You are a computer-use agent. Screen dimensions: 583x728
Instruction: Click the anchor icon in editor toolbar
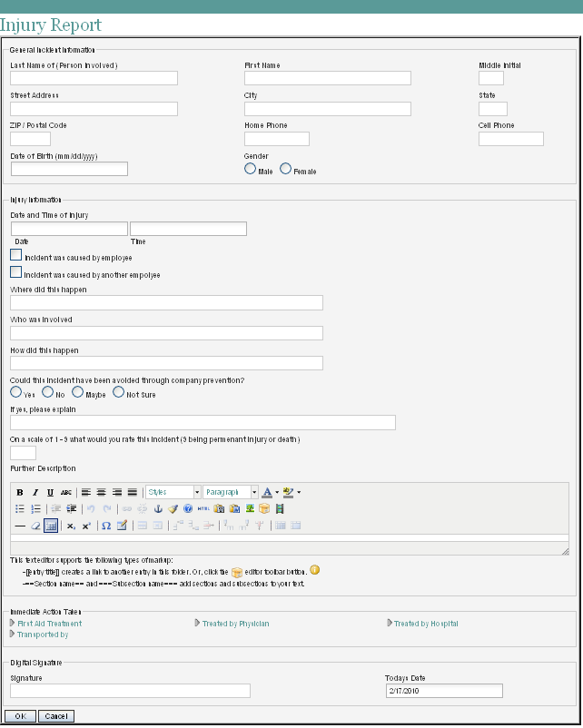pos(157,509)
